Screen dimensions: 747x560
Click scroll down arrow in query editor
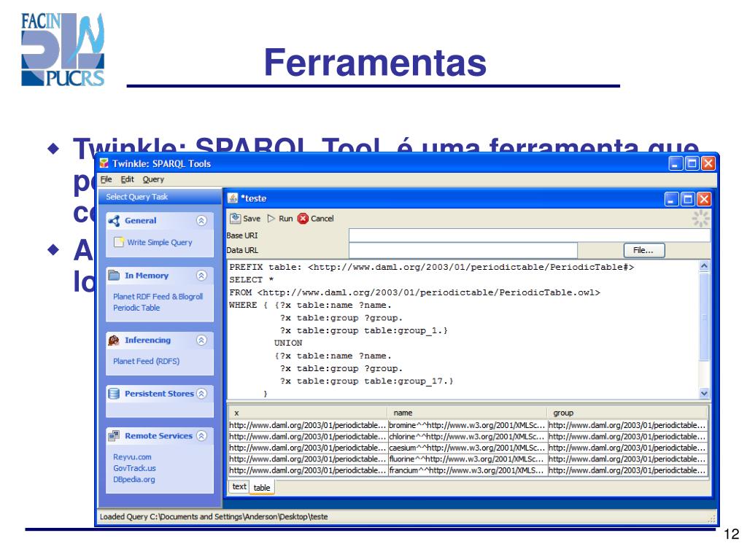[704, 393]
